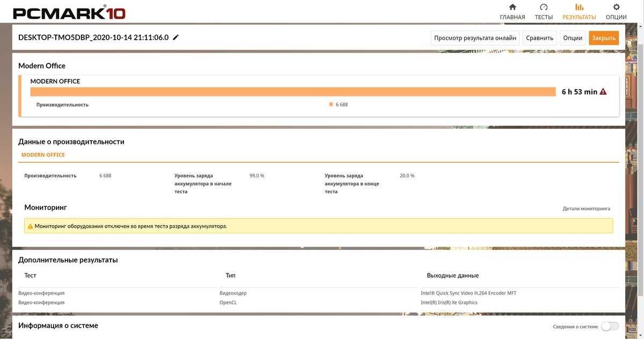Click warning triangle beside 6 h 53 min
The width and height of the screenshot is (644, 339).
(603, 92)
